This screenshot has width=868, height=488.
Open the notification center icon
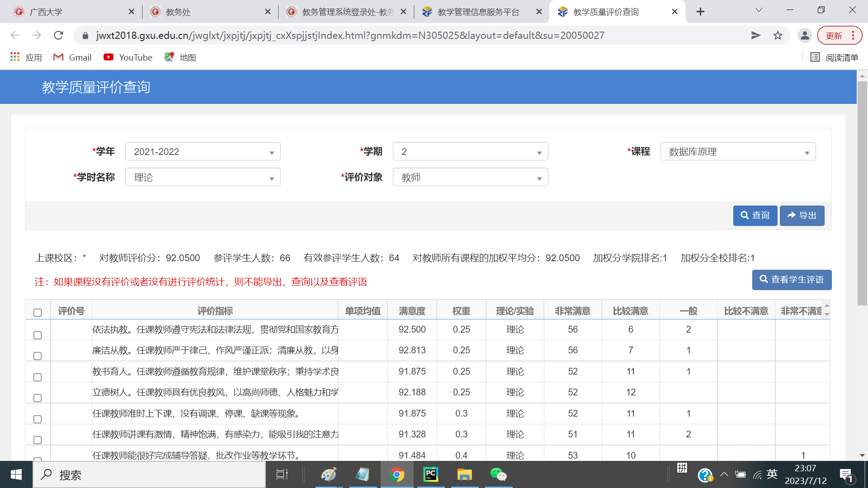[x=846, y=475]
